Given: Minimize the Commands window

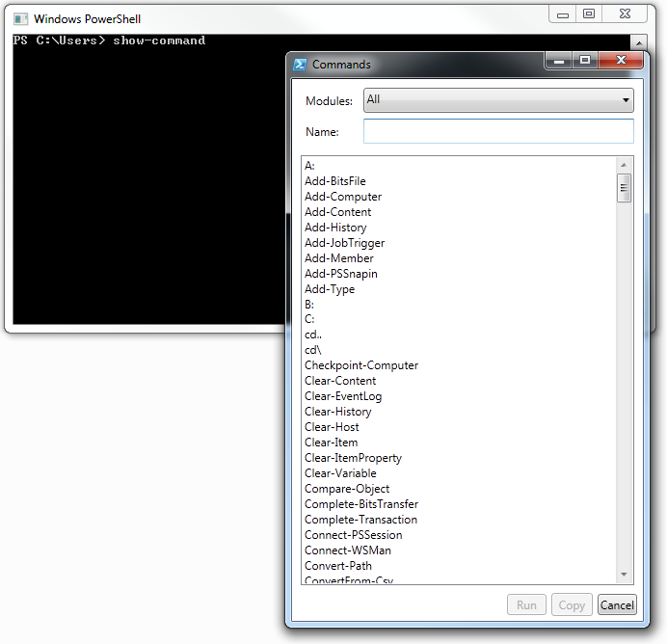Looking at the screenshot, I should tap(559, 61).
